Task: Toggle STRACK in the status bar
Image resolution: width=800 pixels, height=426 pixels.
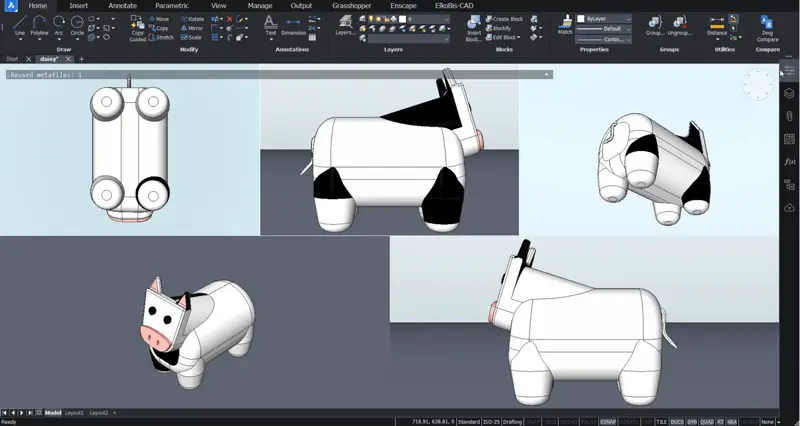Action: 629,422
